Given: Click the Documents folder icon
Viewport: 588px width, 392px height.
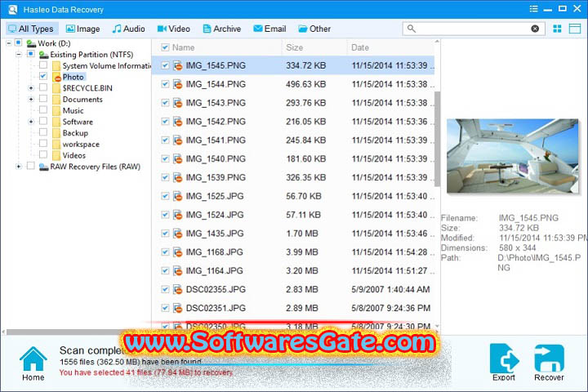Looking at the screenshot, I should pos(56,100).
